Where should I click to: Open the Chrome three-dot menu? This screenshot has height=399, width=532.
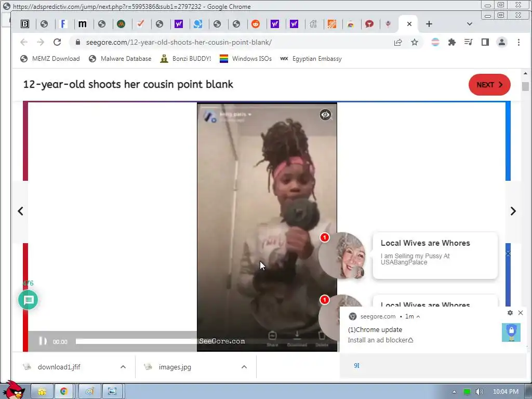pos(518,42)
